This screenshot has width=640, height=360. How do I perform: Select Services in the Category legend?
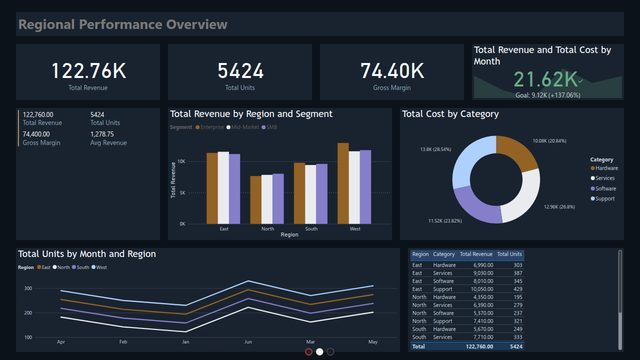click(x=602, y=178)
